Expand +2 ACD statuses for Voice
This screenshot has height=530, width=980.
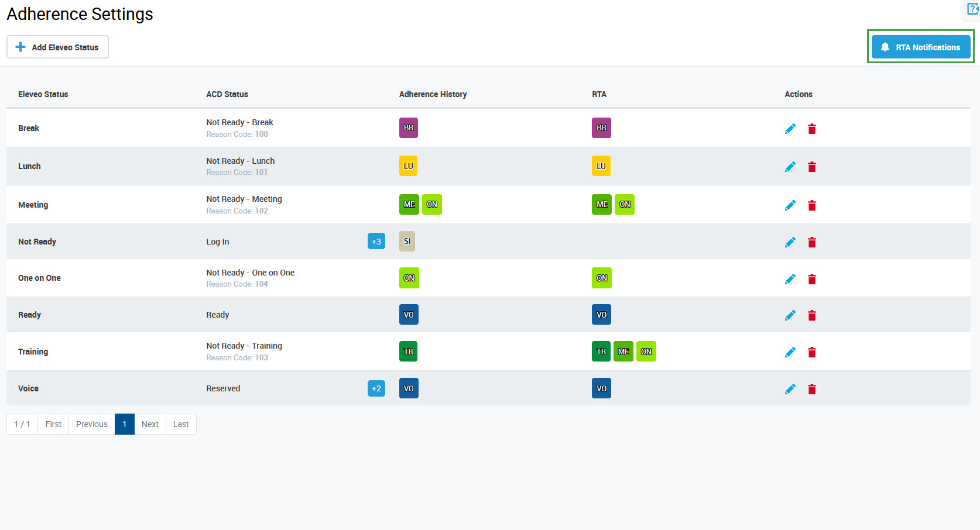(x=376, y=388)
